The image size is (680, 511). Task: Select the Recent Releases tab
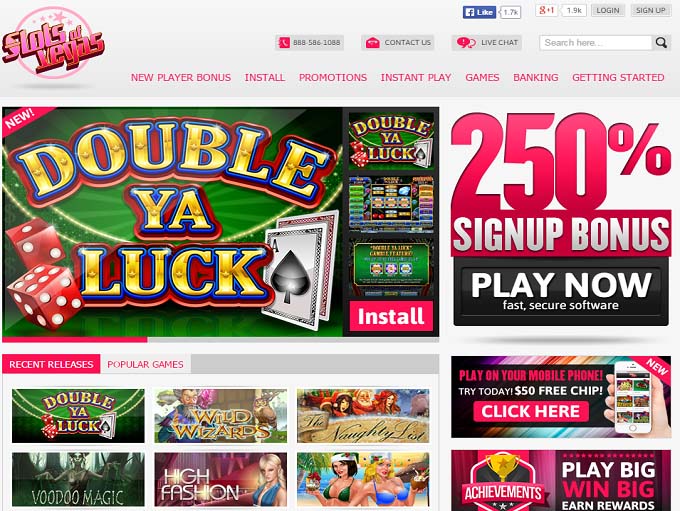coord(51,364)
